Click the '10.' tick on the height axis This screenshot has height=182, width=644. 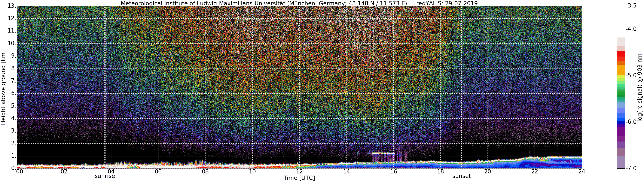[12, 43]
